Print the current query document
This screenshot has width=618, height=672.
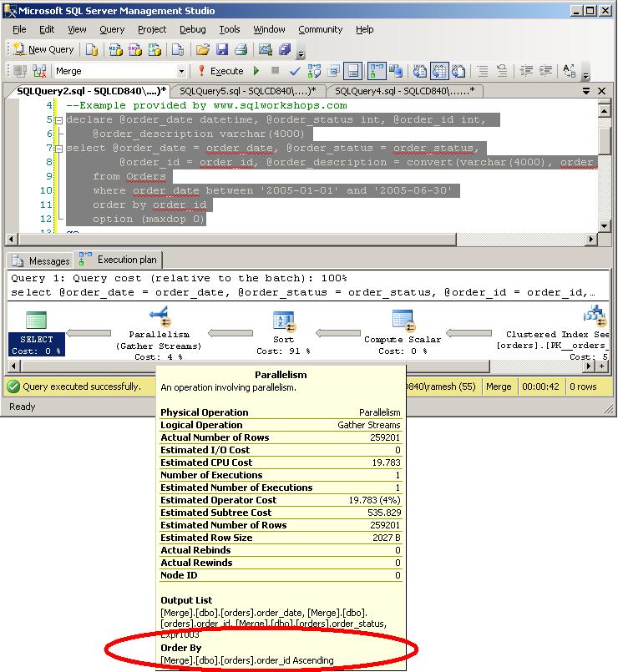click(x=241, y=50)
